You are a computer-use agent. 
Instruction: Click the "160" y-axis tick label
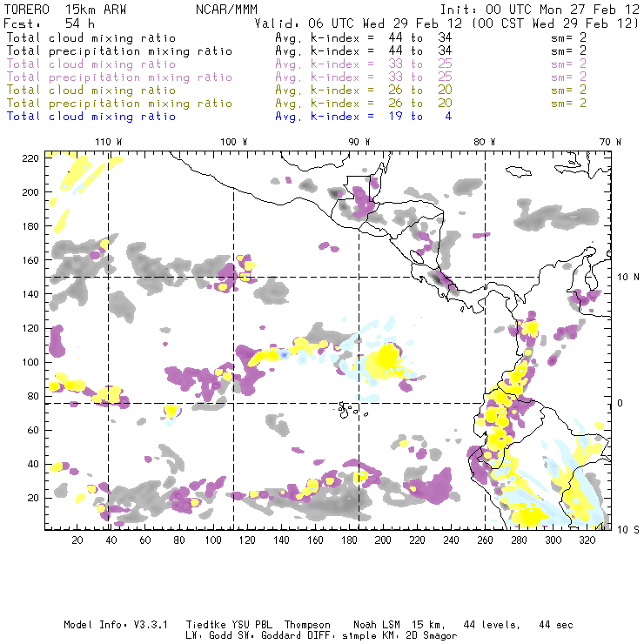click(30, 260)
